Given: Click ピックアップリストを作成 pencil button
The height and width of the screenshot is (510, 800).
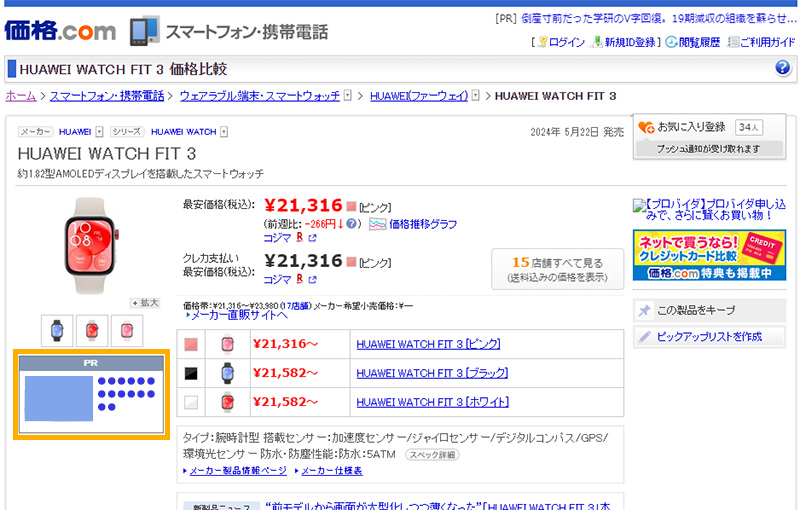Looking at the screenshot, I should pyautogui.click(x=710, y=337).
